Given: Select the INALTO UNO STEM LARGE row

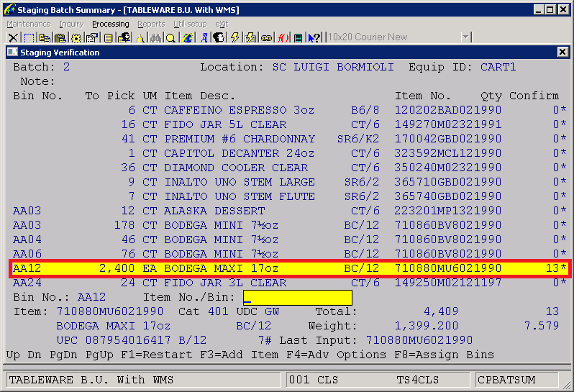Looking at the screenshot, I should (289, 182).
